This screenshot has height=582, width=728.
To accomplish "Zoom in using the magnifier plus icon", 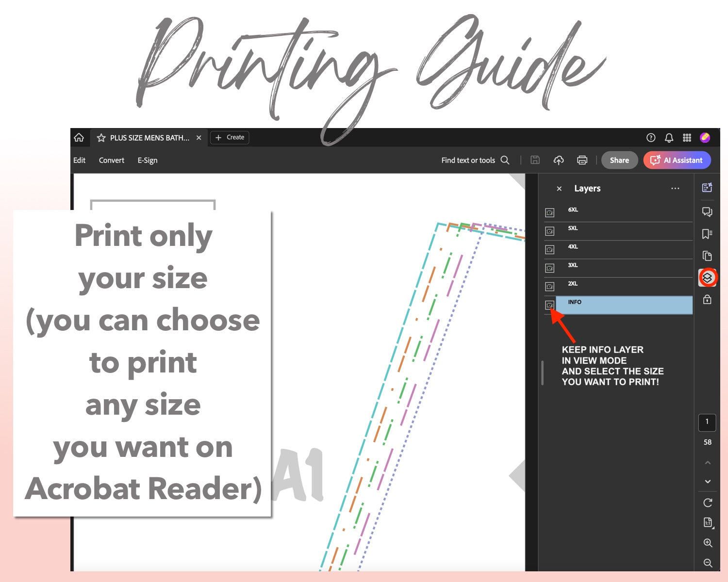I will pos(708,543).
